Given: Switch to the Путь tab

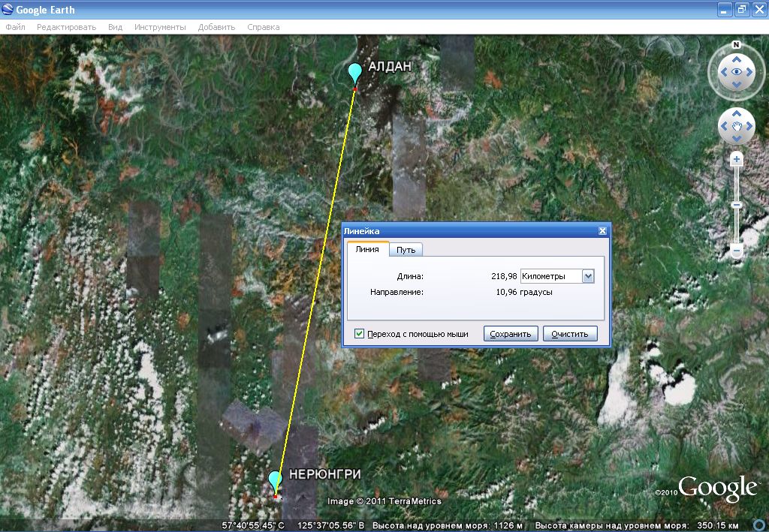Looking at the screenshot, I should point(406,250).
